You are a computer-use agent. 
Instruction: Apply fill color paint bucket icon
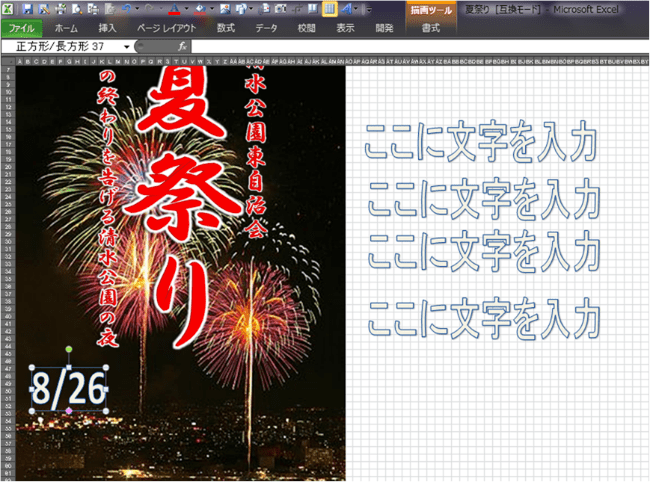[x=201, y=9]
